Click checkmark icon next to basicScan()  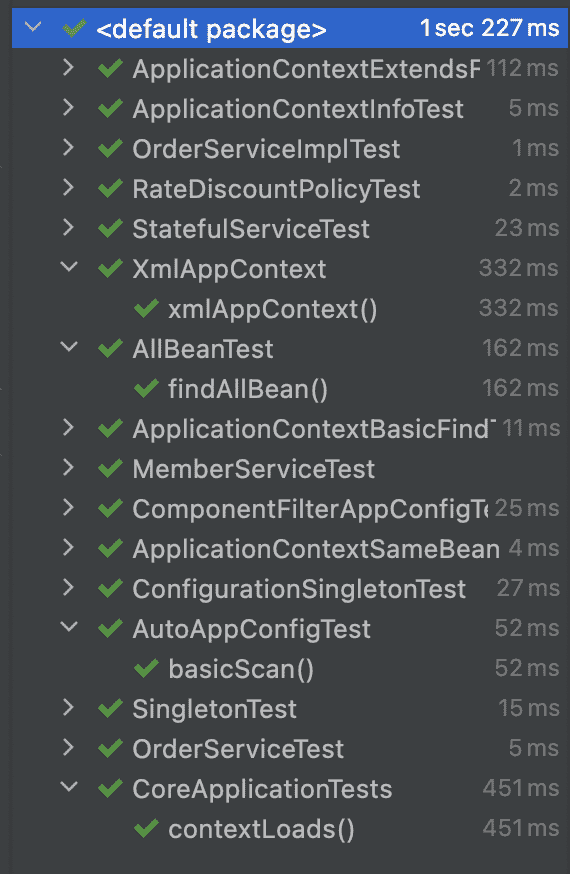pyautogui.click(x=147, y=668)
